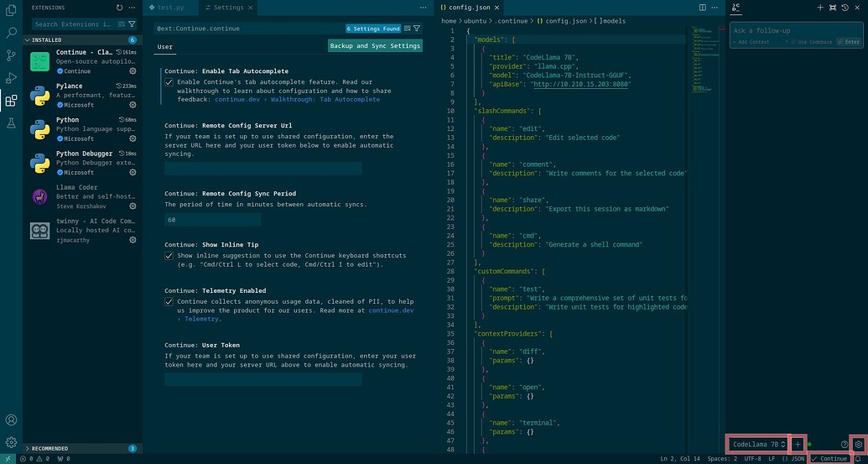Focus Ask a follow-up chat input

point(798,31)
